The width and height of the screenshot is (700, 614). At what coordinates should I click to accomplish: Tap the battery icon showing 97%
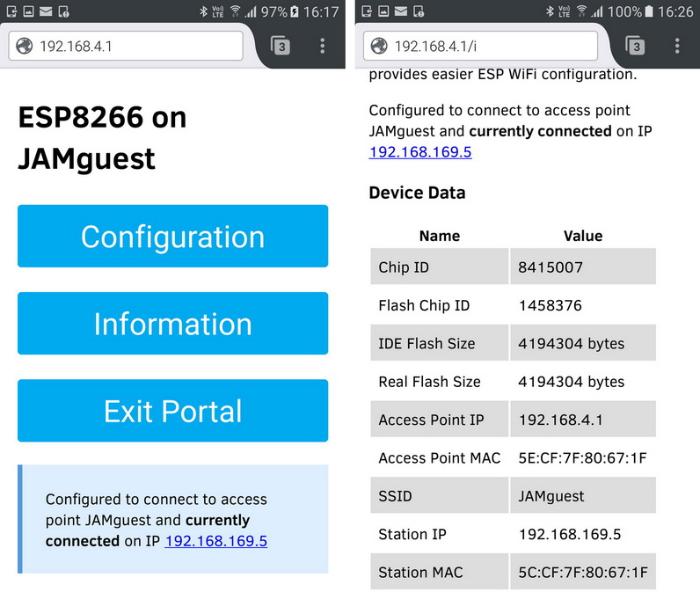[293, 12]
